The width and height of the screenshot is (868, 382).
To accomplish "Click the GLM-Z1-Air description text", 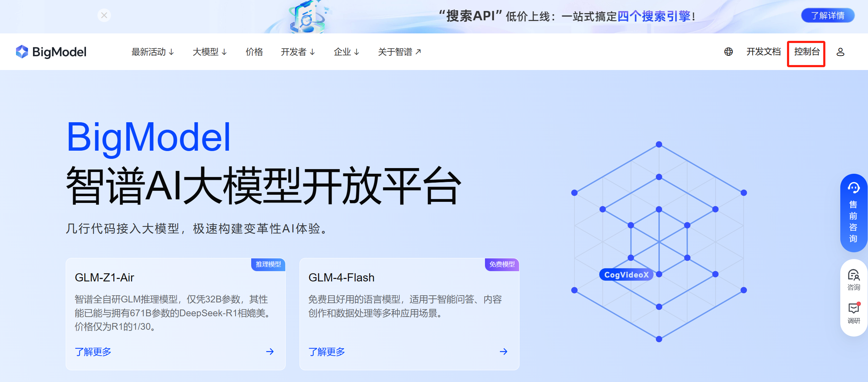I will point(173,313).
